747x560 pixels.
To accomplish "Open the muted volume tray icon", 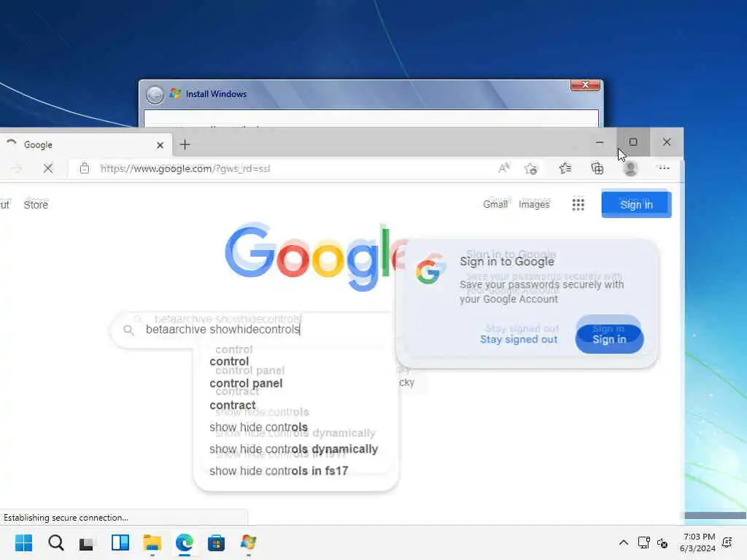I will point(662,542).
